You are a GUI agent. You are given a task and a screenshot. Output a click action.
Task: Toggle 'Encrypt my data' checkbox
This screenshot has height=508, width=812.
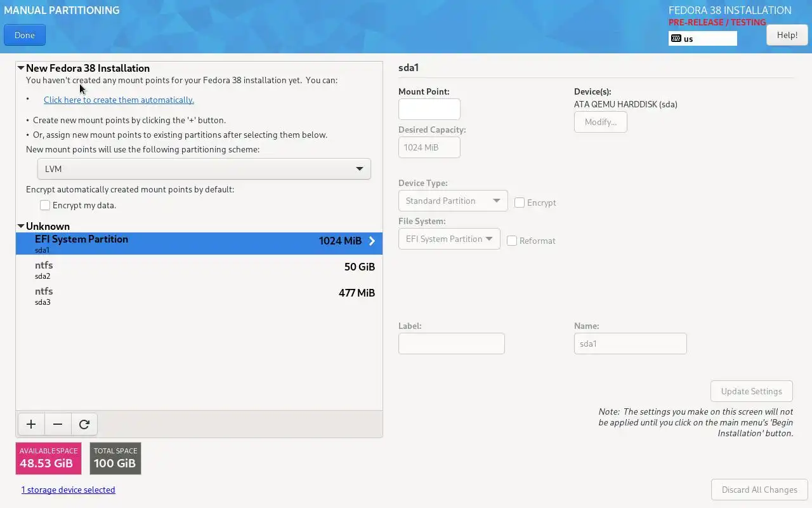pos(45,205)
